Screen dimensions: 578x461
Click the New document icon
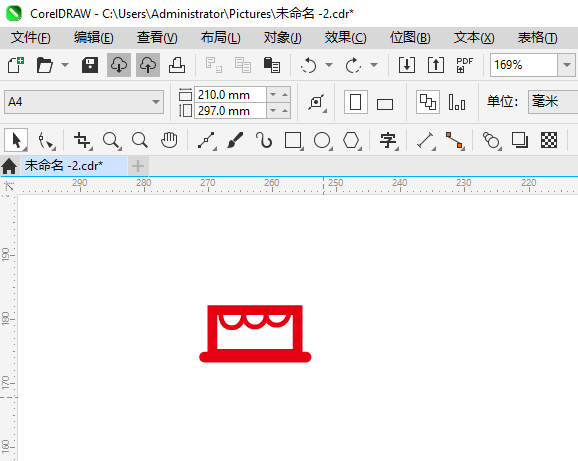pos(16,65)
